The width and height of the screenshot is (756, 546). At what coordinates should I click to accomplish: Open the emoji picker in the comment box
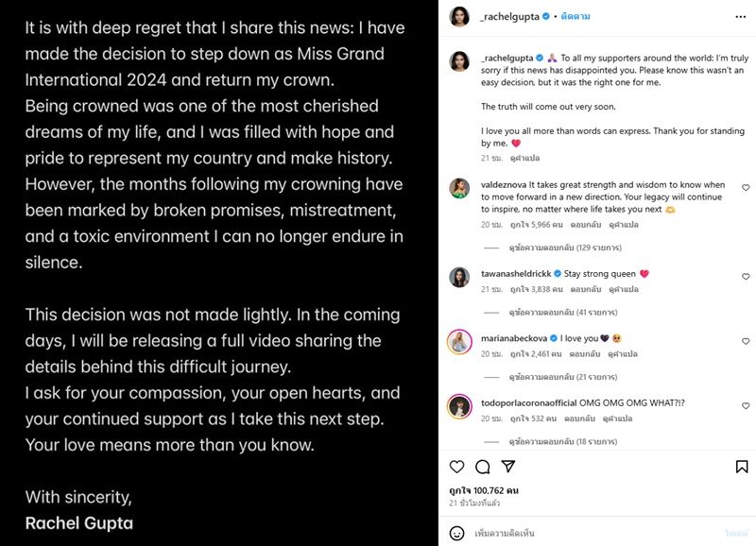457,533
